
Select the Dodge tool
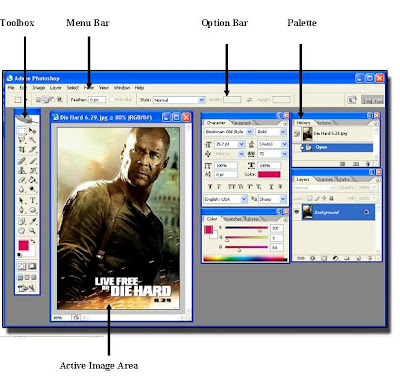pos(32,189)
